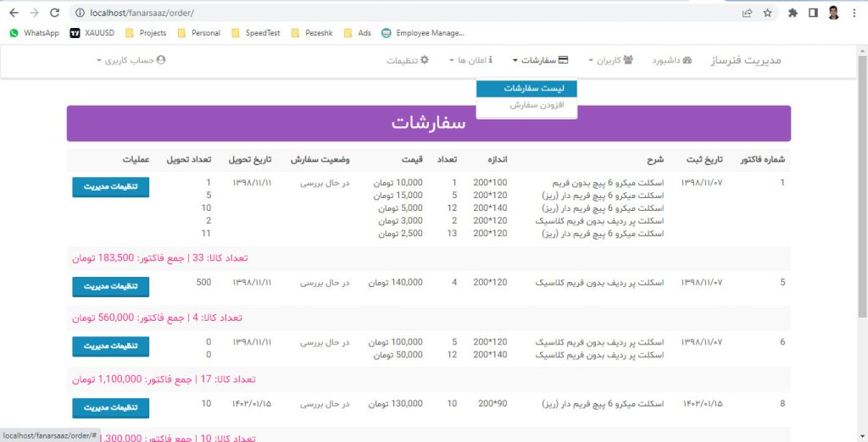Click تنظیمات مدیریت for invoice 5
The image size is (868, 442).
[x=111, y=286]
